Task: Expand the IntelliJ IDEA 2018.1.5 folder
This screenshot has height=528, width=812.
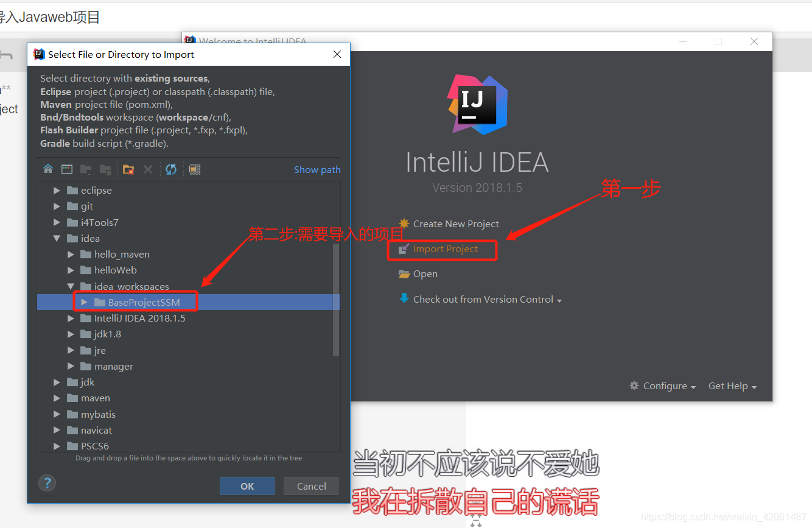Action: 71,318
